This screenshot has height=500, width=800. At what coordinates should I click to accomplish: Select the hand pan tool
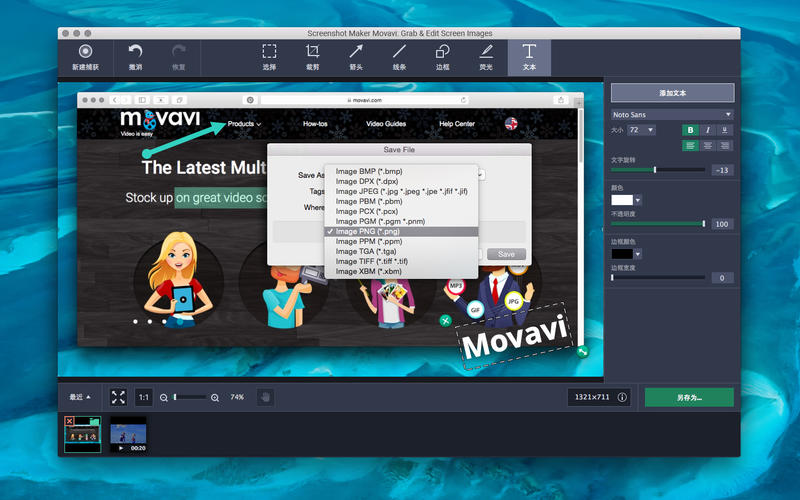coord(265,397)
